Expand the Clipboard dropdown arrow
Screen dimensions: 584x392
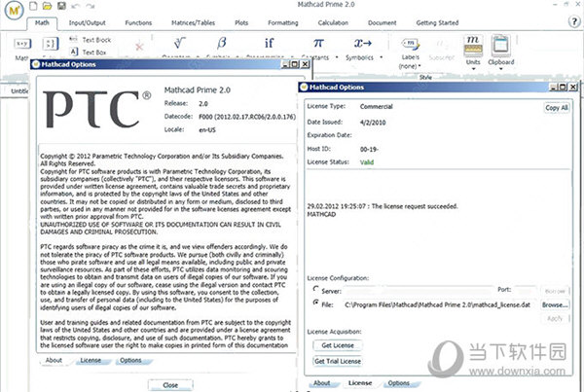[501, 69]
